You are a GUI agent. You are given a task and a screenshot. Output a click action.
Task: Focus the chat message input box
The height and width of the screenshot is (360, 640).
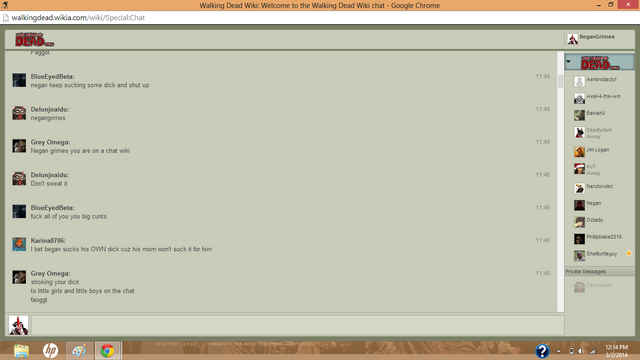[298, 325]
